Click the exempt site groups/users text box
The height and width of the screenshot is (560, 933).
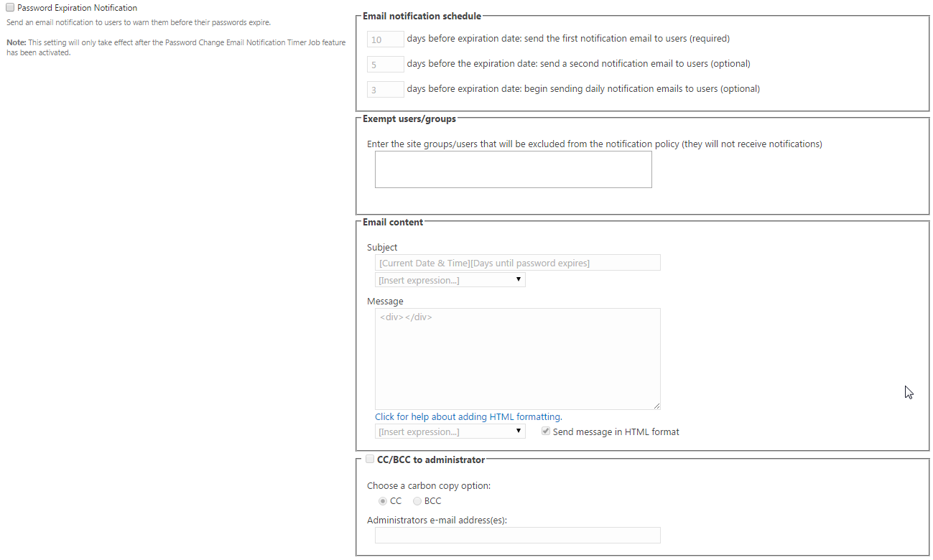click(x=513, y=169)
